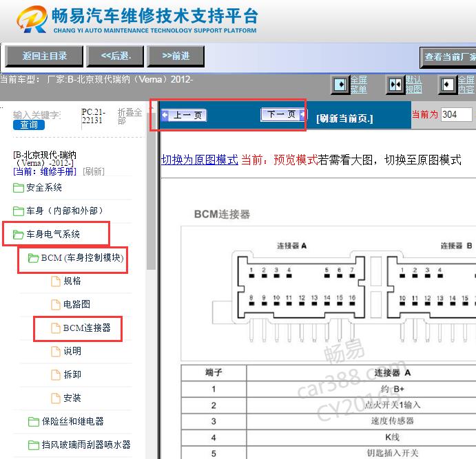This screenshot has height=459, width=476.
Task: Click the table cell K线
Action: click(x=392, y=437)
